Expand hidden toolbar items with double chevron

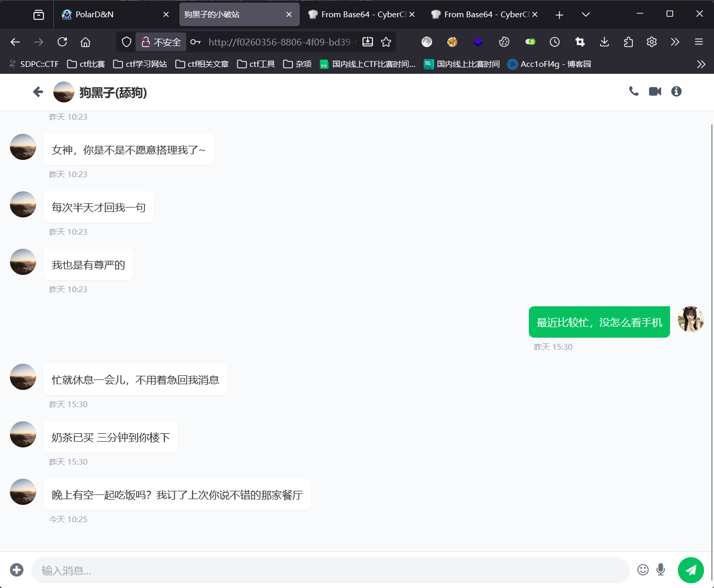(675, 42)
